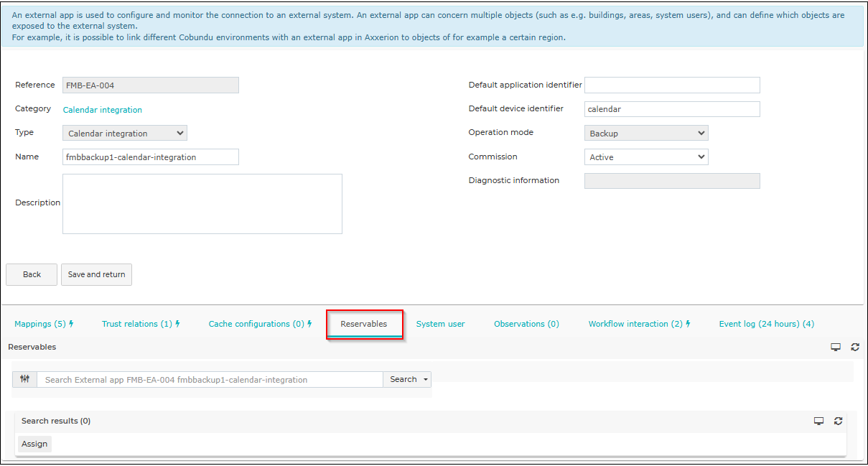The height and width of the screenshot is (466, 868).
Task: Click Save and return
Action: pyautogui.click(x=96, y=274)
